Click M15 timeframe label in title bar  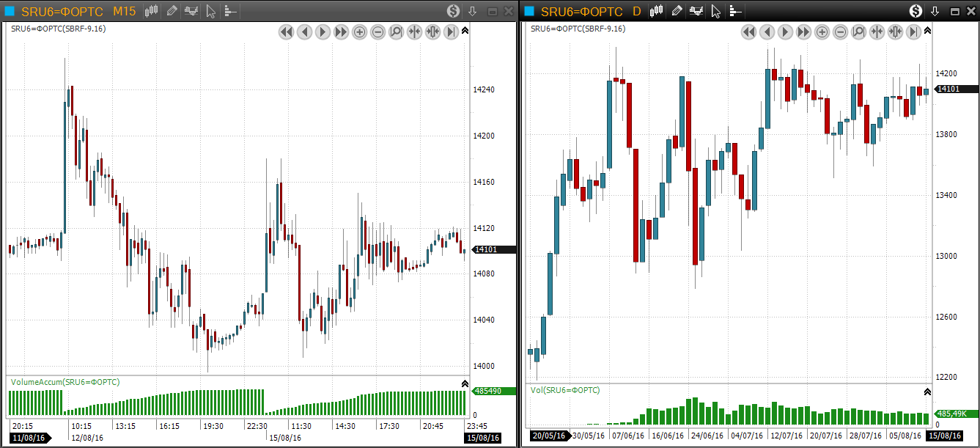click(124, 11)
